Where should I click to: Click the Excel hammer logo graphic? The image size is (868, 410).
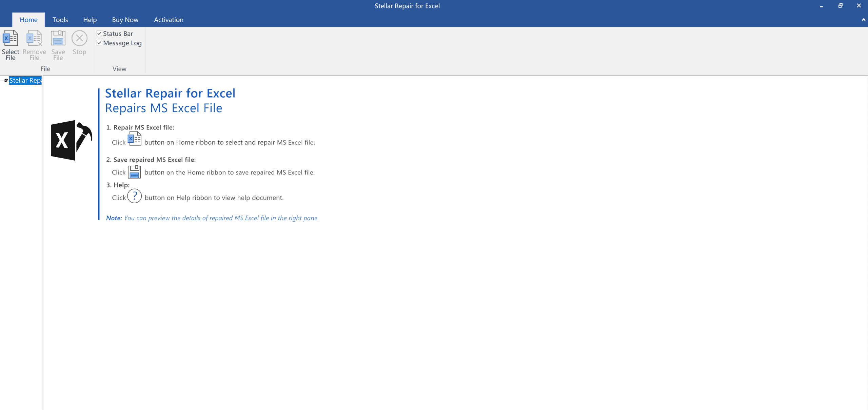point(72,140)
